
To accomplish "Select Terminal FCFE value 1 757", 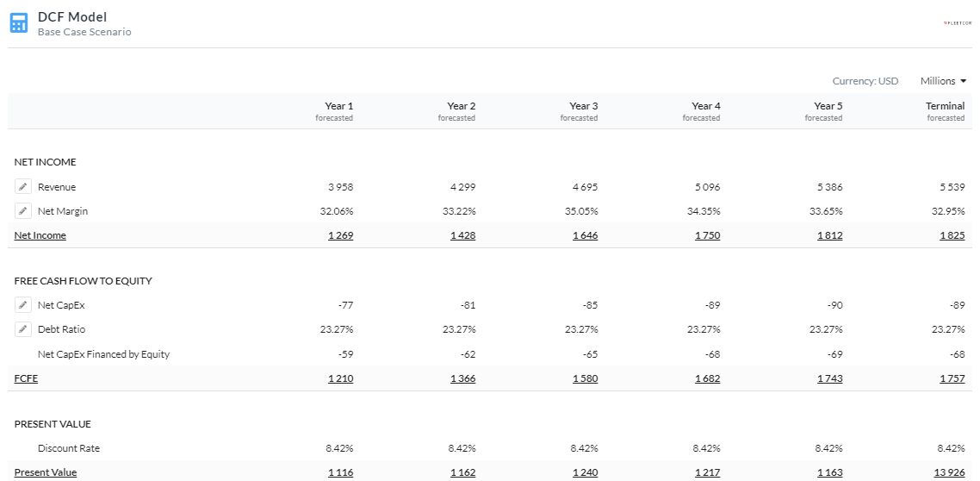I will click(x=952, y=378).
